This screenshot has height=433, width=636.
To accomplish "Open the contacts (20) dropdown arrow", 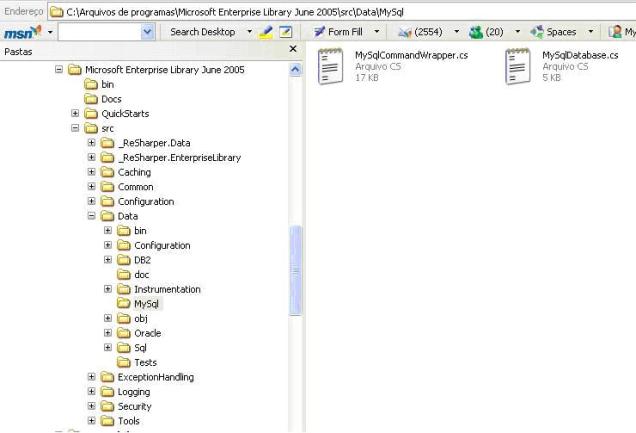I will coord(518,32).
